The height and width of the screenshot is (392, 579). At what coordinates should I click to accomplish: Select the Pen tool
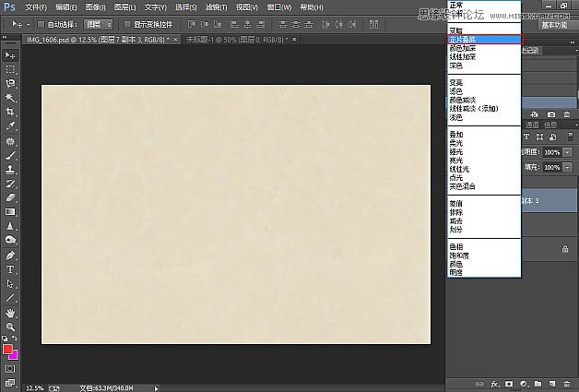click(x=11, y=255)
